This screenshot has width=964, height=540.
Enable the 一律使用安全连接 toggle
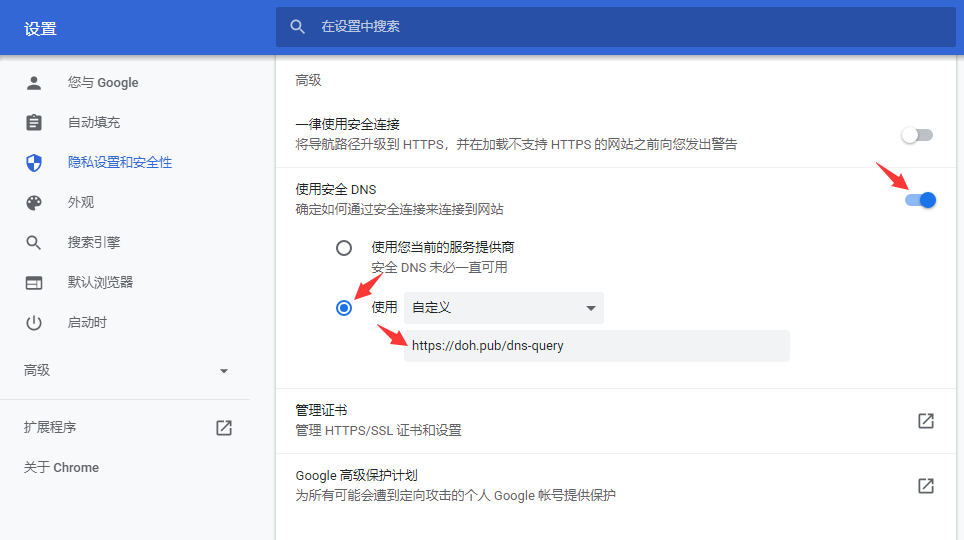point(917,135)
